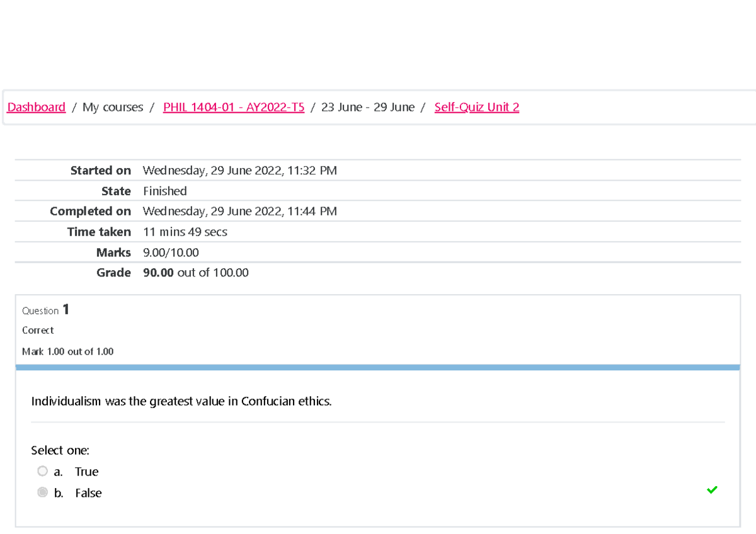This screenshot has width=756, height=534.
Task: Click the green correct checkmark icon
Action: (712, 490)
